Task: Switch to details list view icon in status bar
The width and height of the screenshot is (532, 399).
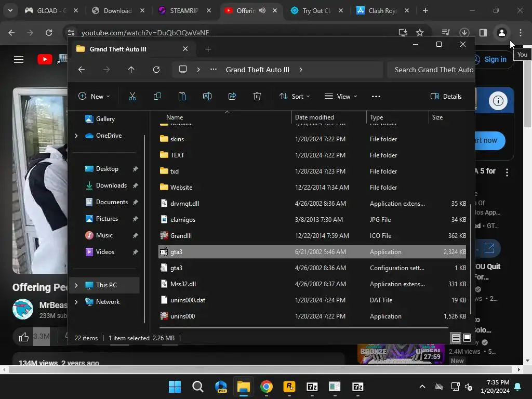Action: (x=456, y=338)
